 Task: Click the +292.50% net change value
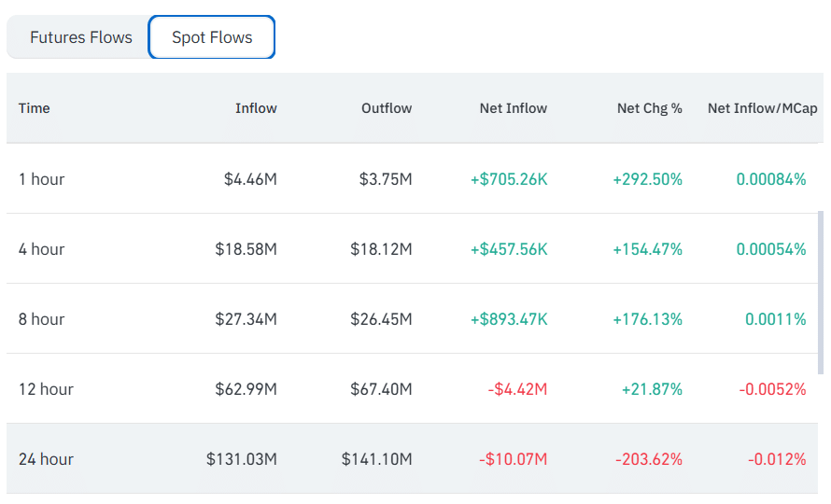[x=647, y=179]
